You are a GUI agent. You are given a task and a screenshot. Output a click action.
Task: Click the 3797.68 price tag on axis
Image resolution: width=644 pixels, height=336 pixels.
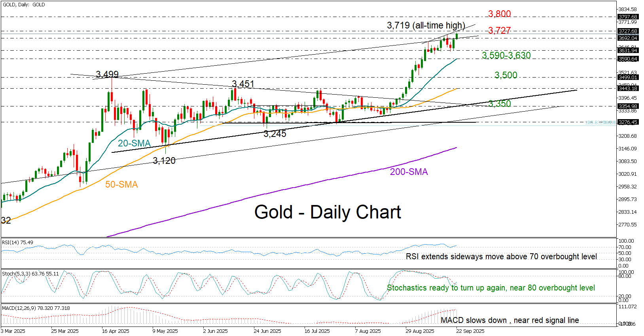(x=628, y=17)
